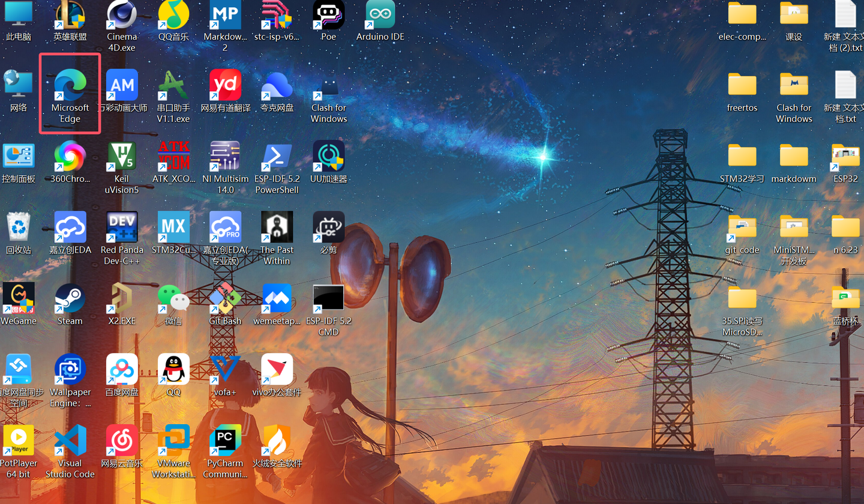Image resolution: width=864 pixels, height=504 pixels.
Task: Select the STM32CubeMX shortcut
Action: pyautogui.click(x=173, y=227)
